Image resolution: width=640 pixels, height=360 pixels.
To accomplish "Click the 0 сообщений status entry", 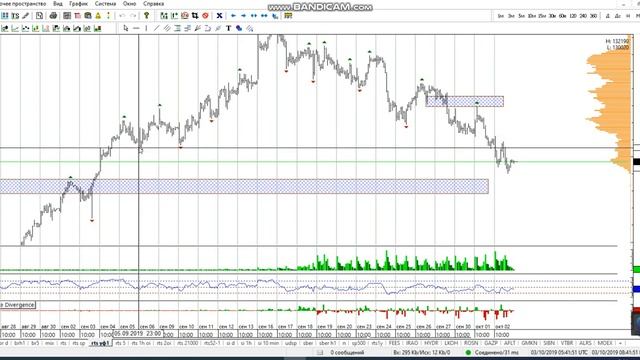I will (x=347, y=352).
